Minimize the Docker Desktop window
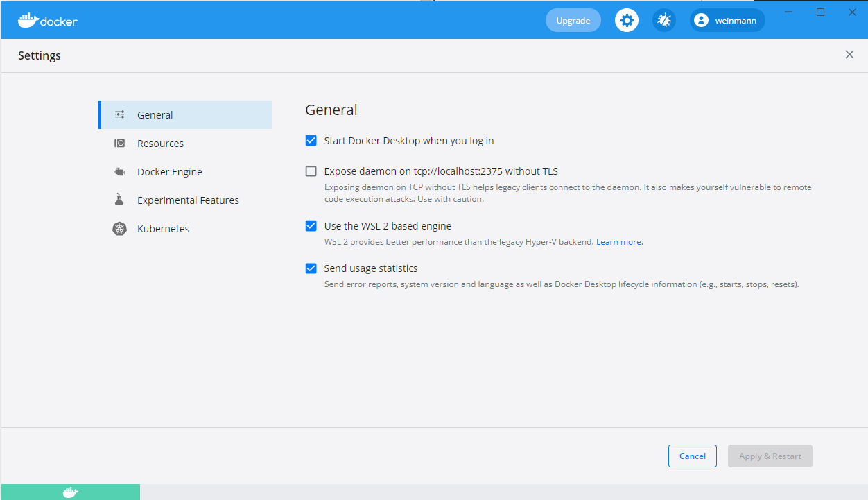 [x=789, y=12]
